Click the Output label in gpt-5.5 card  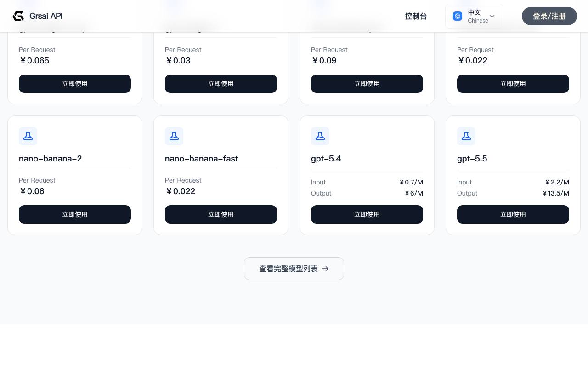[x=467, y=193]
